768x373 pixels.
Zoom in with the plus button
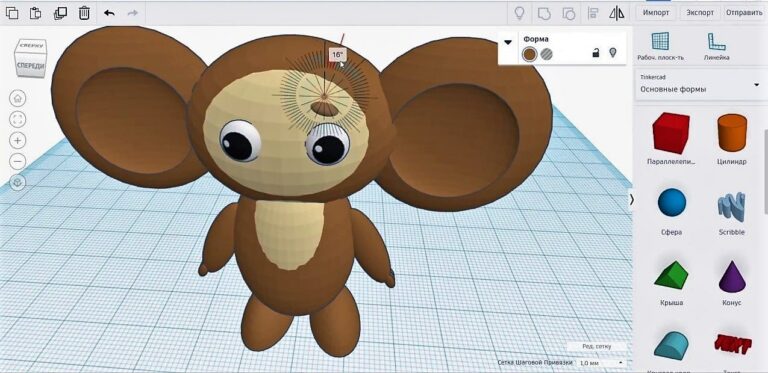(x=18, y=140)
